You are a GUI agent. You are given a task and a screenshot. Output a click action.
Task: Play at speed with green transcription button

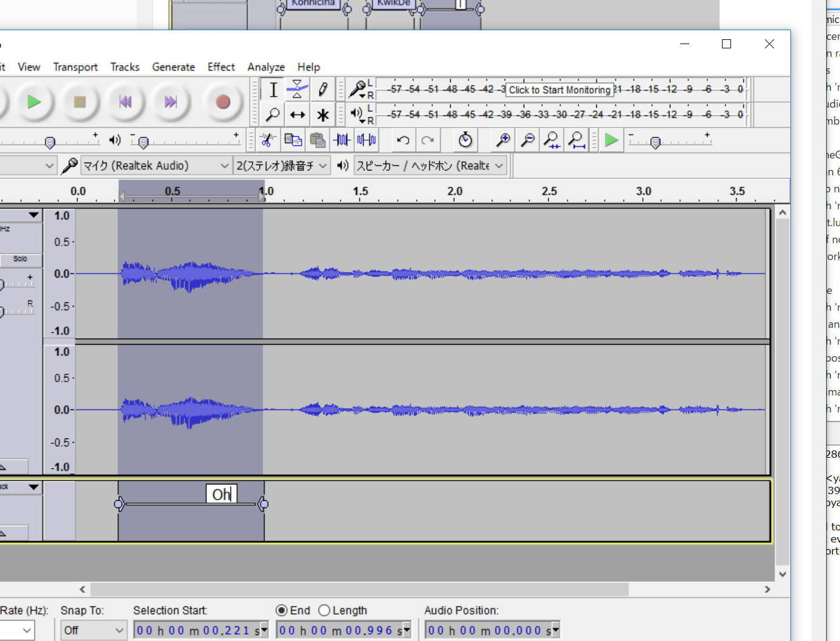tap(612, 140)
